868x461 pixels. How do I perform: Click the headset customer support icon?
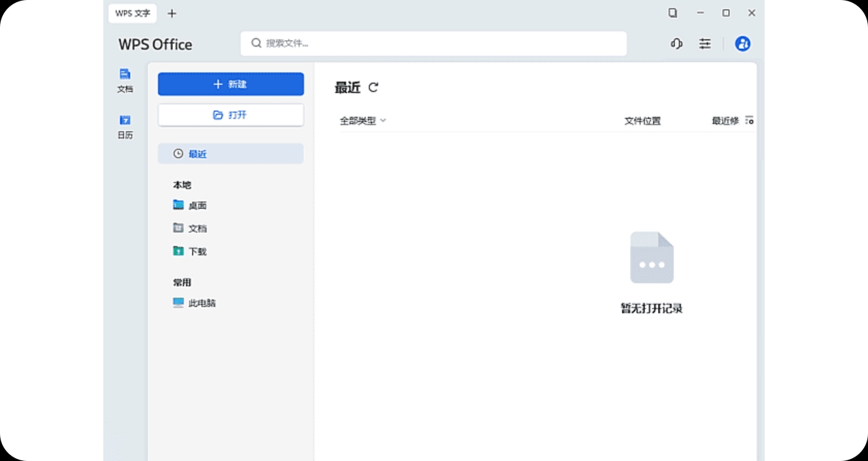(676, 43)
